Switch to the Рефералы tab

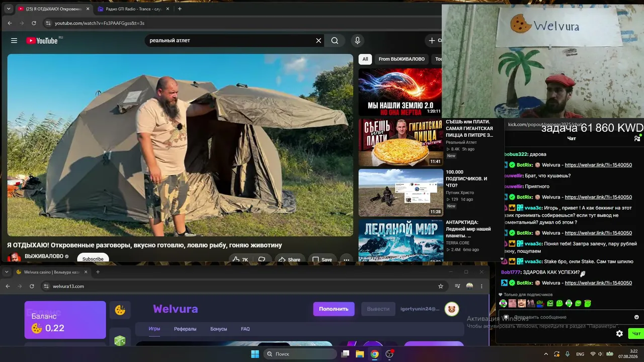(x=185, y=329)
